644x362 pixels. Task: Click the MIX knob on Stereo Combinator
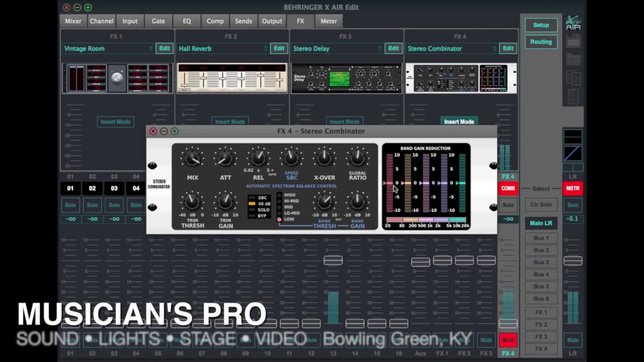(192, 159)
